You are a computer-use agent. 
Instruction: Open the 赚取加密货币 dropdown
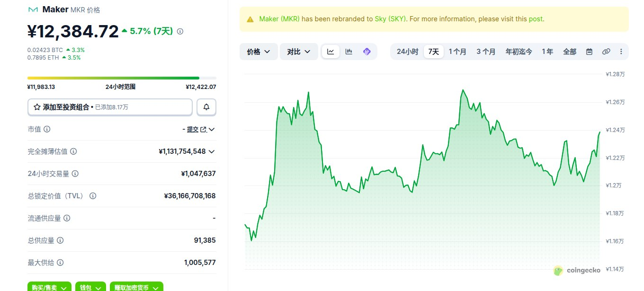pos(136,287)
